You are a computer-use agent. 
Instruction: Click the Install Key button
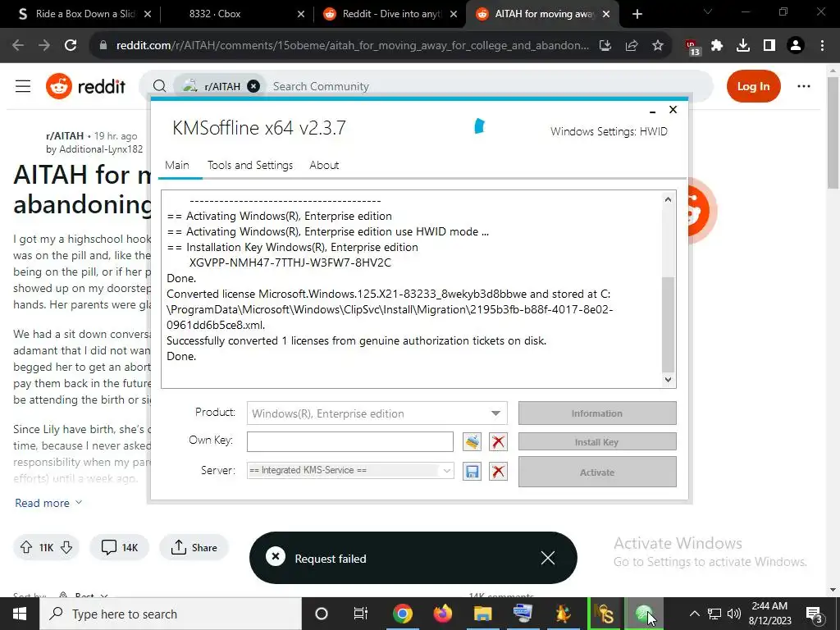click(x=597, y=442)
